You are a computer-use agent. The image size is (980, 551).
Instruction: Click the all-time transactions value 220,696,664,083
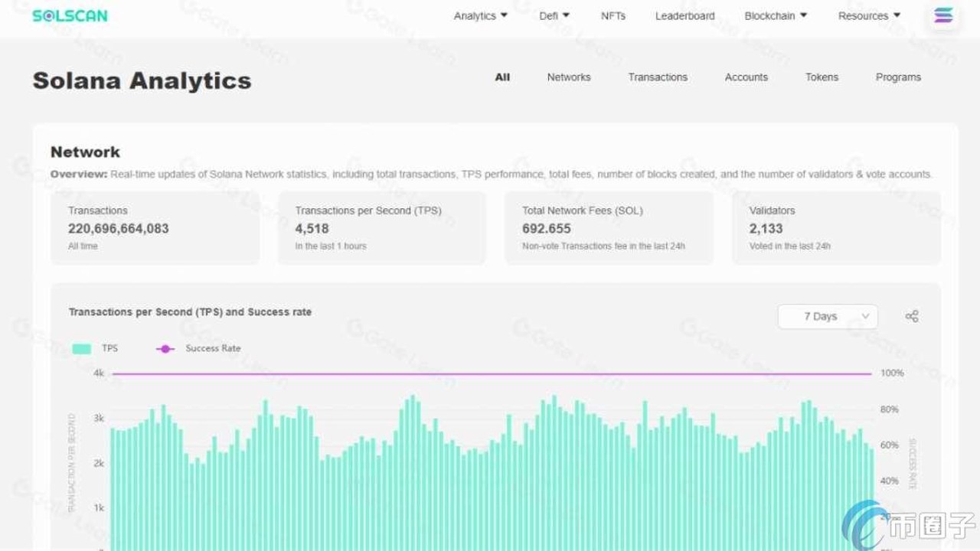pos(119,228)
